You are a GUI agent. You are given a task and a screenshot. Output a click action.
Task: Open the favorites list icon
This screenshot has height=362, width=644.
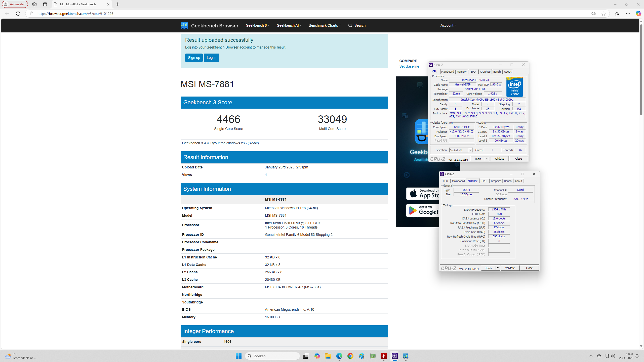[x=617, y=14]
